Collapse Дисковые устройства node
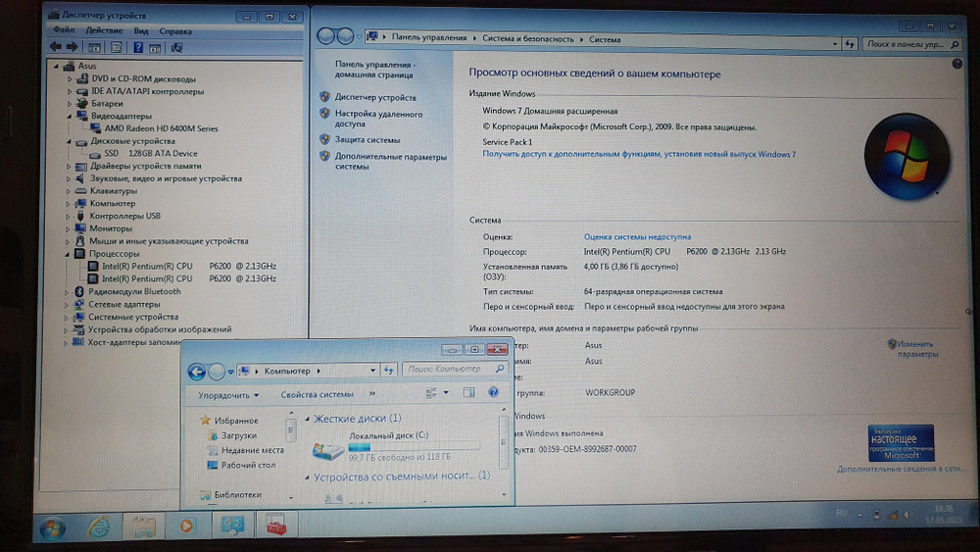 (x=69, y=141)
